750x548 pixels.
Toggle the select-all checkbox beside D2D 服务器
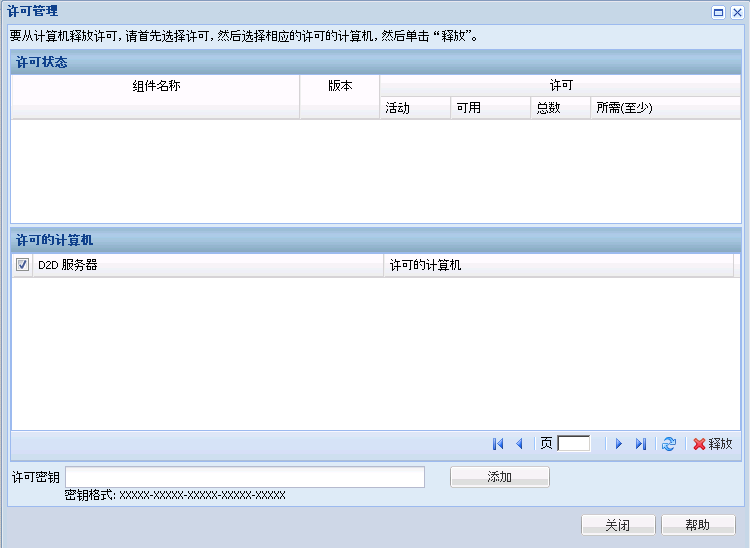click(x=23, y=266)
